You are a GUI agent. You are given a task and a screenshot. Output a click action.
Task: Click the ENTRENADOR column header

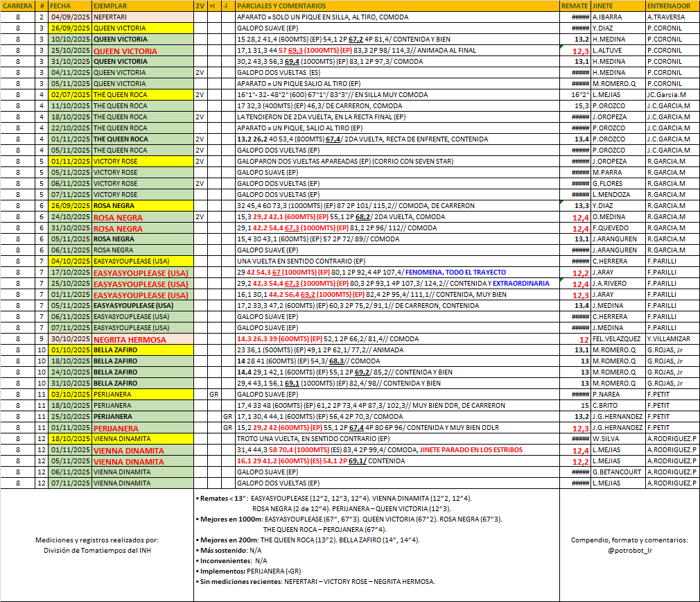point(669,6)
